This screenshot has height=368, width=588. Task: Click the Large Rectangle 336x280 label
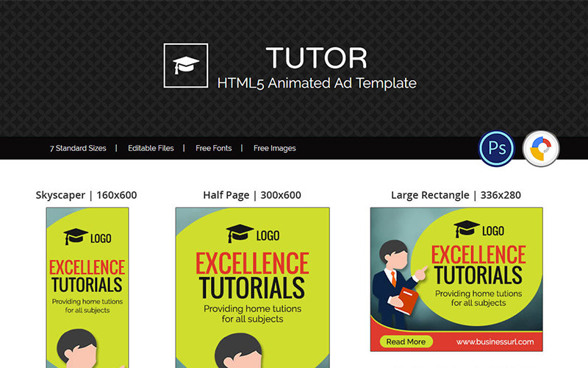pyautogui.click(x=456, y=195)
